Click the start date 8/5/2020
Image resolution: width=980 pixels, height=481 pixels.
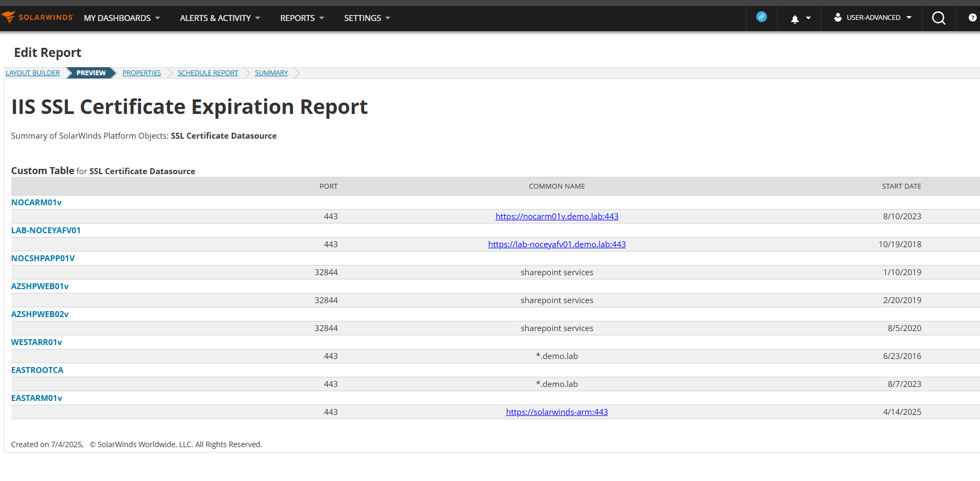pyautogui.click(x=904, y=328)
